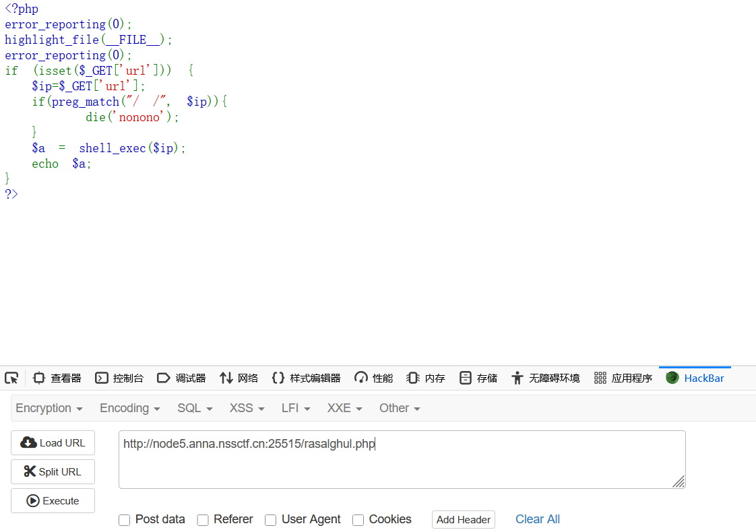Switch to the 控制台 console panel
This screenshot has height=532, width=756.
pos(119,378)
